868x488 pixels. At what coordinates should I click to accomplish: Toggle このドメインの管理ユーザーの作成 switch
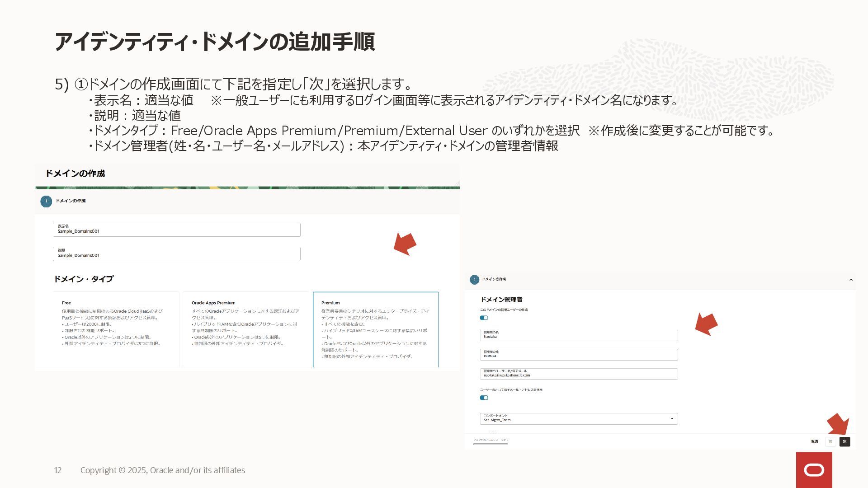[484, 318]
